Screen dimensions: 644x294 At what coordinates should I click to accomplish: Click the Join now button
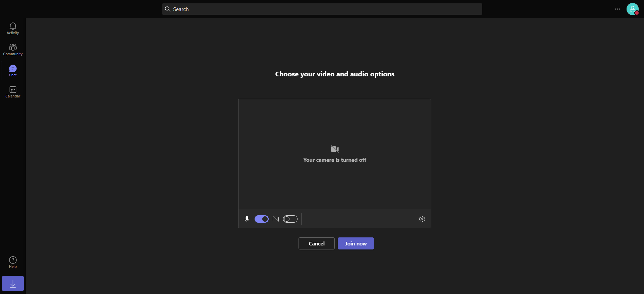pyautogui.click(x=356, y=243)
